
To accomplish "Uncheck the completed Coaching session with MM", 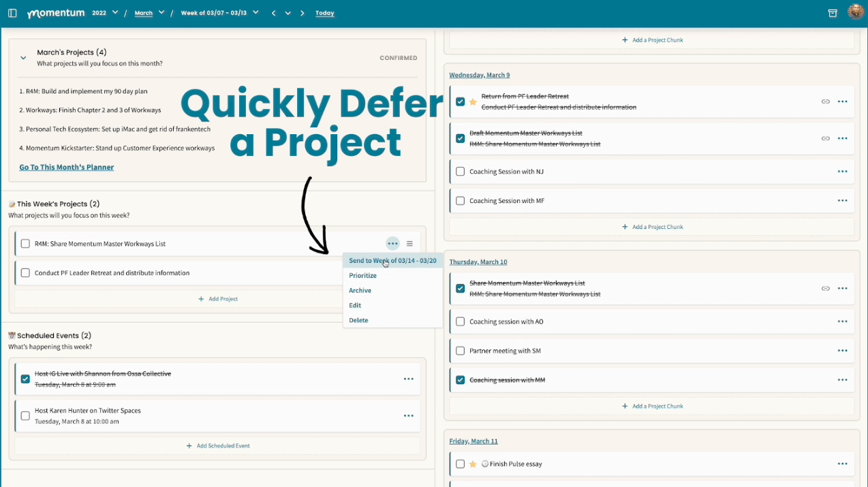I will click(x=460, y=379).
